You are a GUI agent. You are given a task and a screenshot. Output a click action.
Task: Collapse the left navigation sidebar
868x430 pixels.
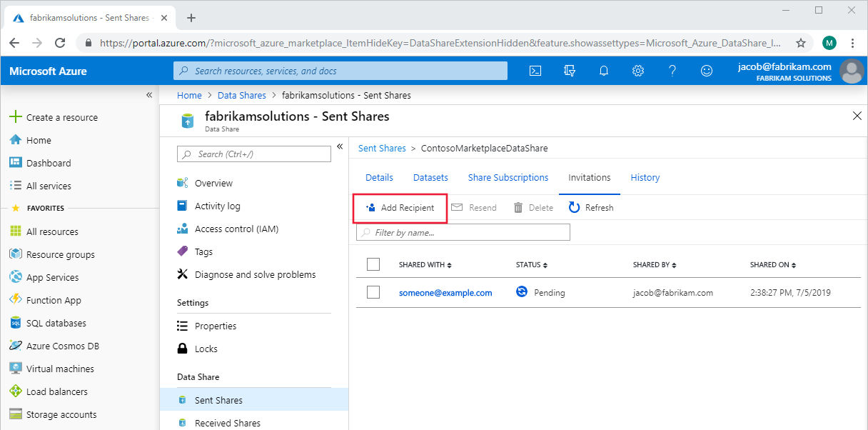(x=149, y=94)
